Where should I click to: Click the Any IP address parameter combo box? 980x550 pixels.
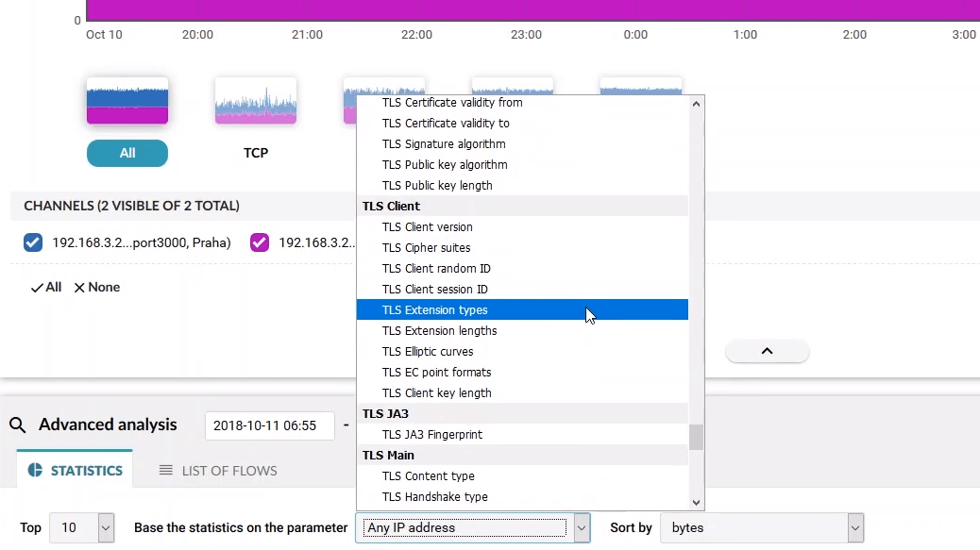point(465,528)
